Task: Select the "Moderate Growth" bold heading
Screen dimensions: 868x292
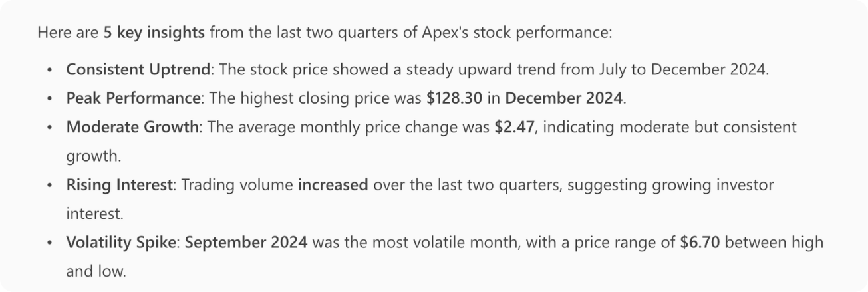Action: (132, 126)
